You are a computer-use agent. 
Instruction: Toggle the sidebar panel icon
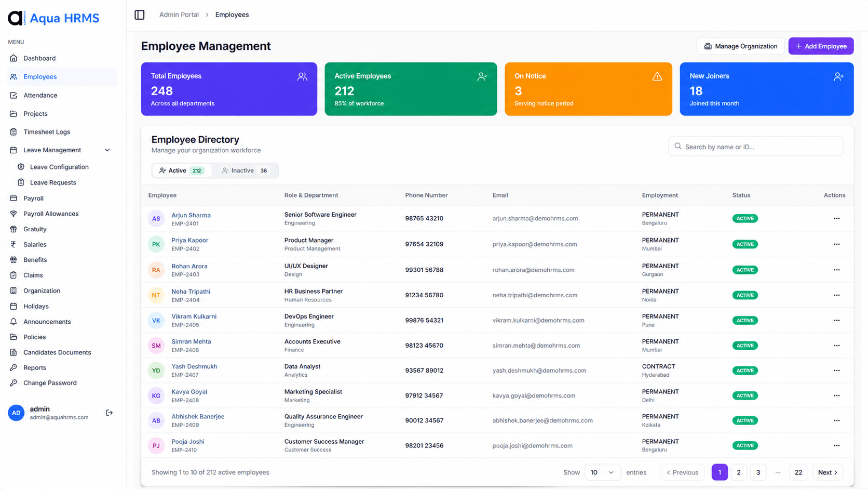(139, 15)
